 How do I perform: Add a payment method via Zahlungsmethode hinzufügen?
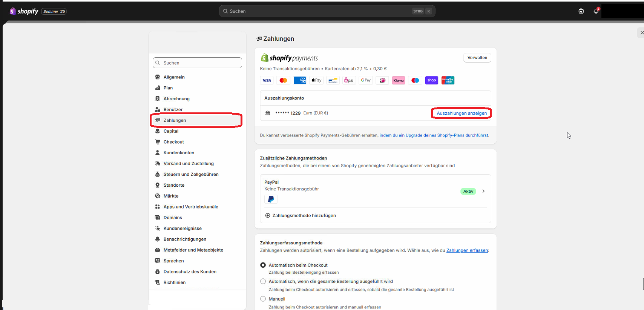tap(304, 216)
